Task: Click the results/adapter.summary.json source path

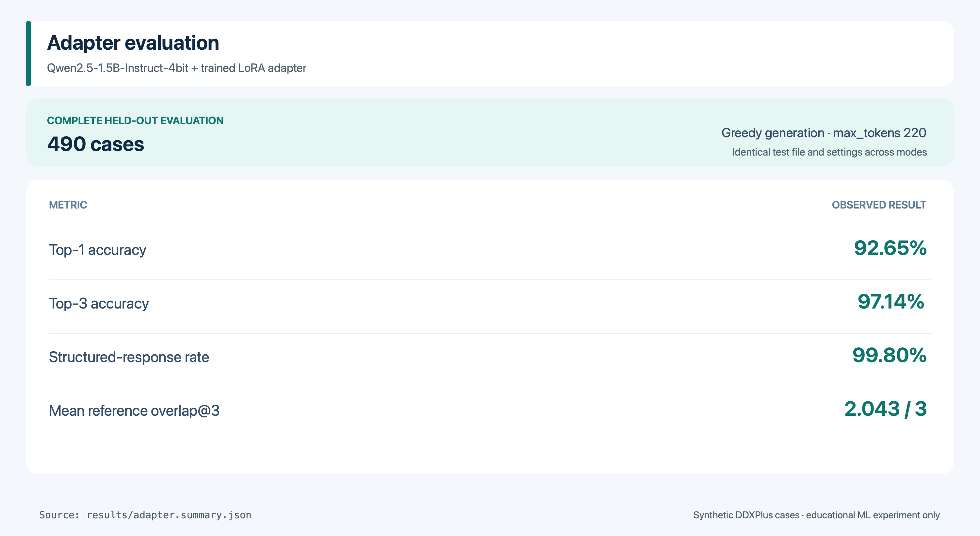Action: tap(169, 515)
